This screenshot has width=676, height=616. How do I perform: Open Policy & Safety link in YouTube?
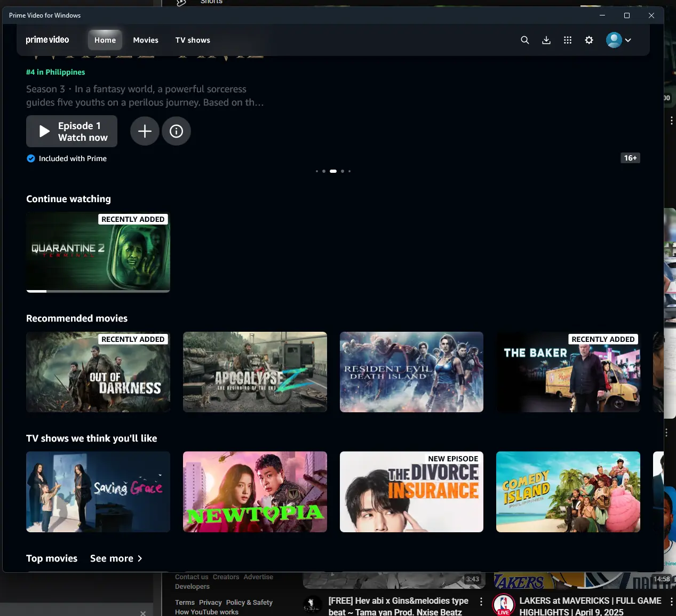click(x=249, y=603)
